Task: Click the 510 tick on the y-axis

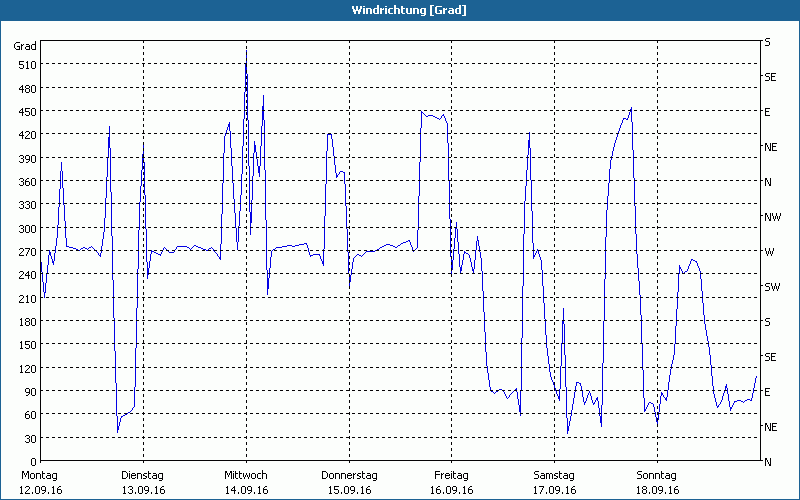Action: (x=26, y=65)
